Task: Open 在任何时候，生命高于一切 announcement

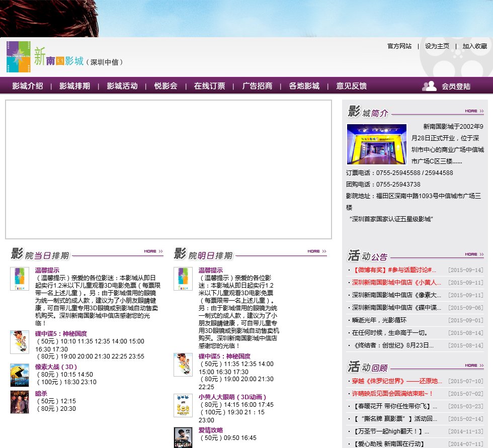Action: (390, 333)
